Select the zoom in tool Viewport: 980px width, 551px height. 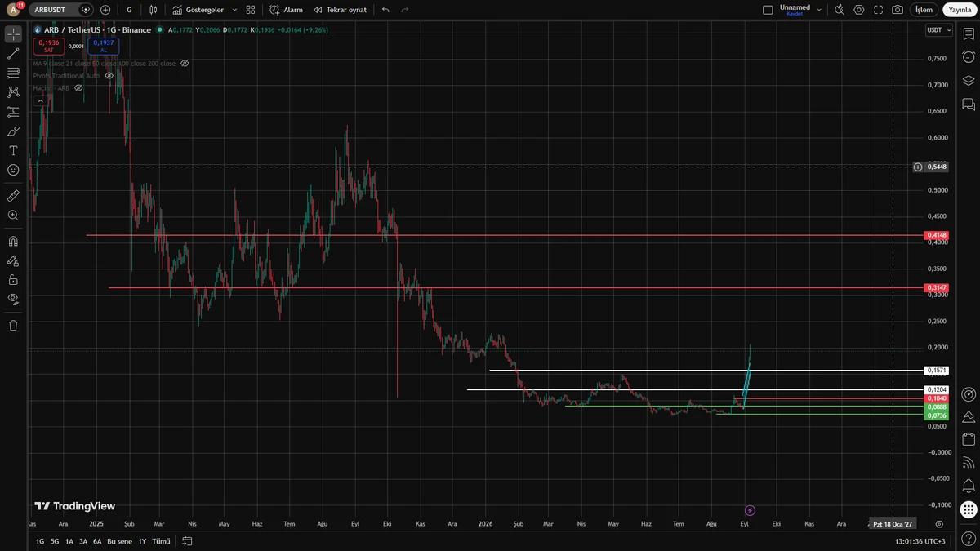pos(13,216)
